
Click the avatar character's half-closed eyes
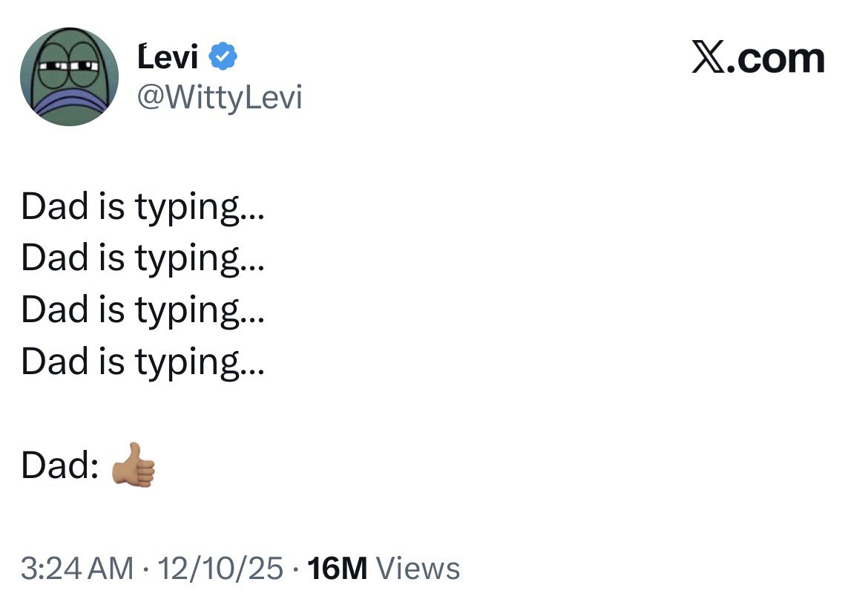coord(68,65)
